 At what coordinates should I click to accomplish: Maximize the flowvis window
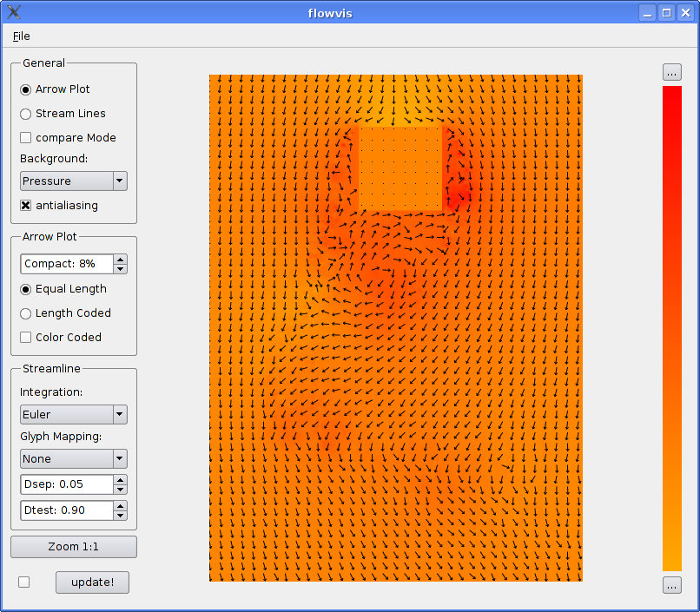pos(666,12)
